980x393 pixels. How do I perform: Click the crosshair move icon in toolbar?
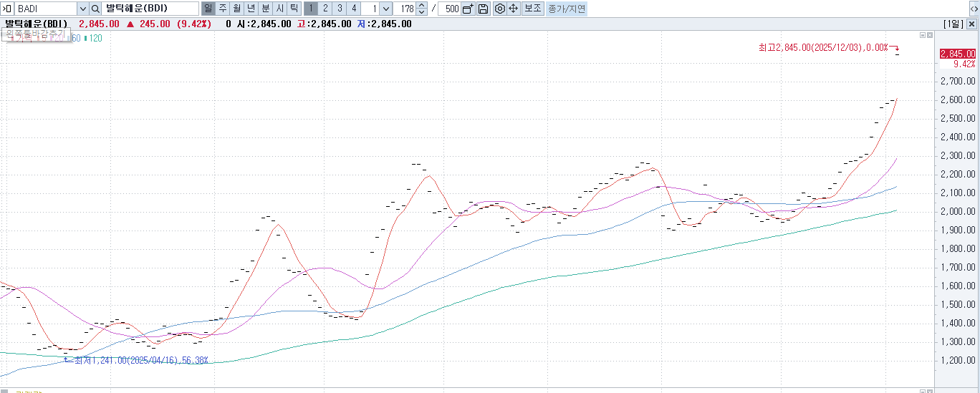pyautogui.click(x=513, y=9)
